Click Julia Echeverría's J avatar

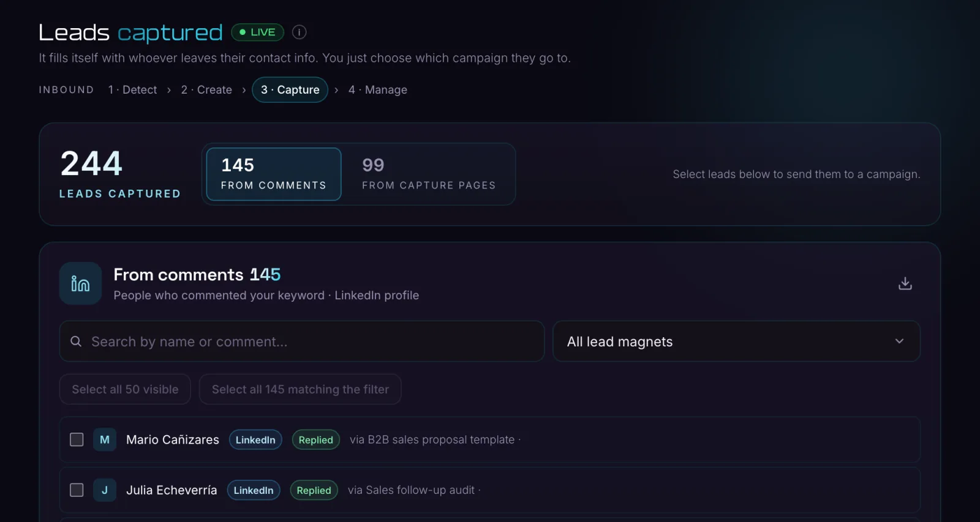tap(105, 490)
